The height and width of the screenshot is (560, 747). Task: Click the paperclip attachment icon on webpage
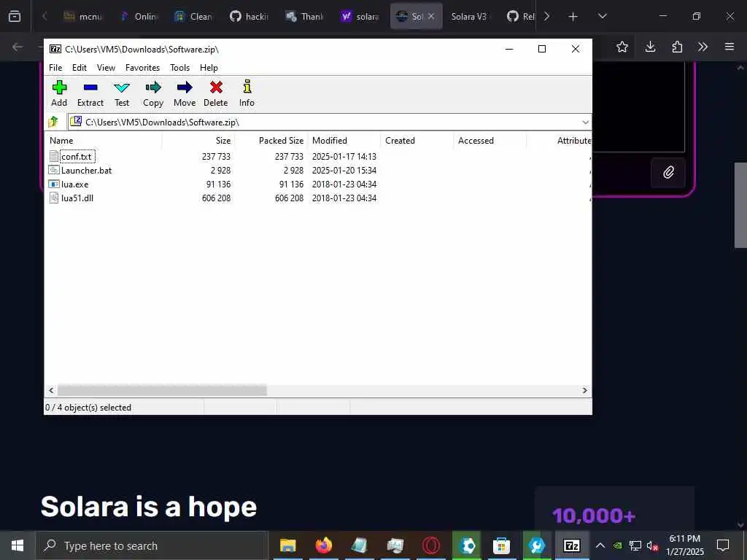[668, 172]
